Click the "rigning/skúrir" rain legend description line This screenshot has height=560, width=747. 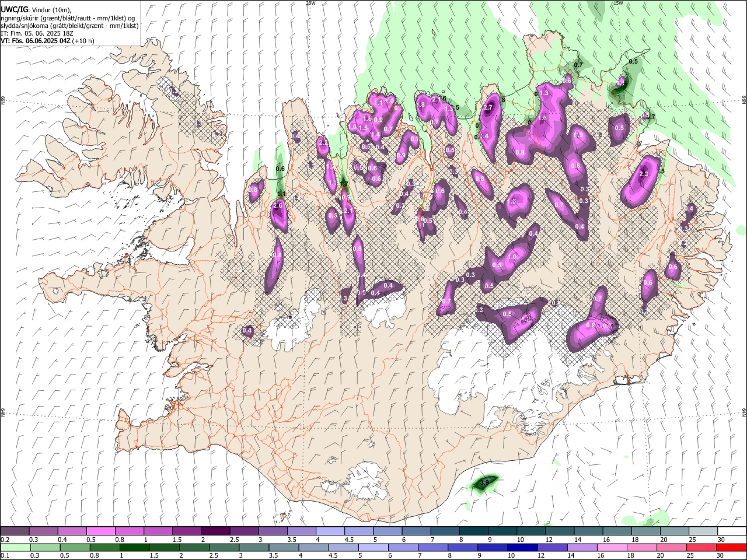[x=68, y=17]
